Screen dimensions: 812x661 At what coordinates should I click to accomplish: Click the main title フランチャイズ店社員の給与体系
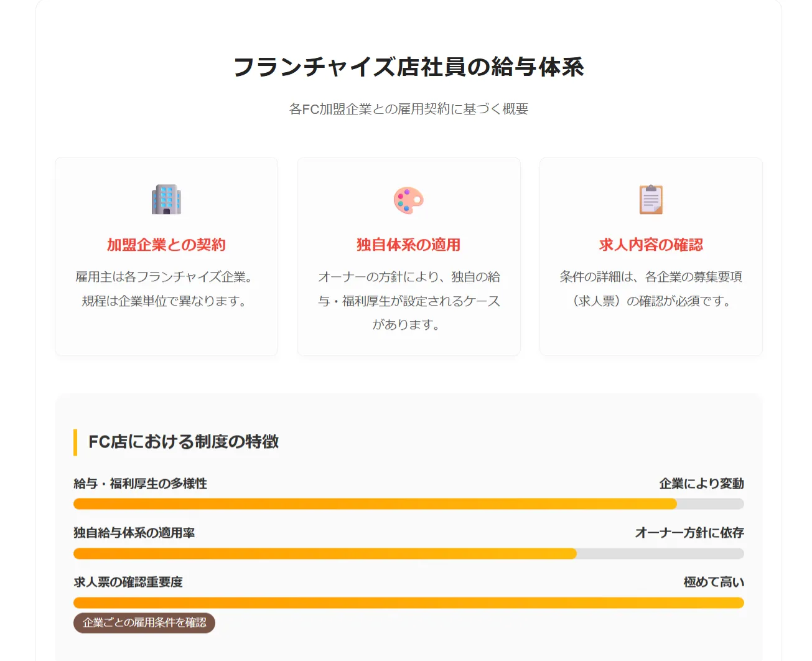(x=409, y=67)
